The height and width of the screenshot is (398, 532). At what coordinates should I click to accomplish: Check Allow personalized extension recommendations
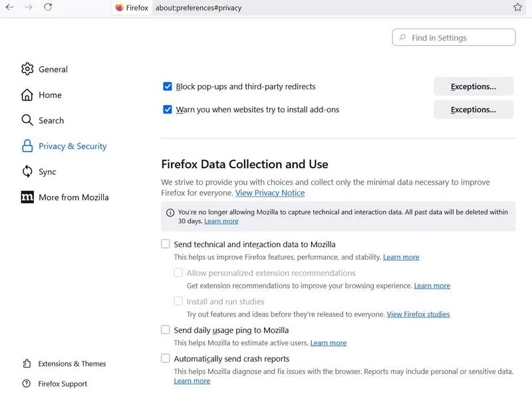(178, 272)
